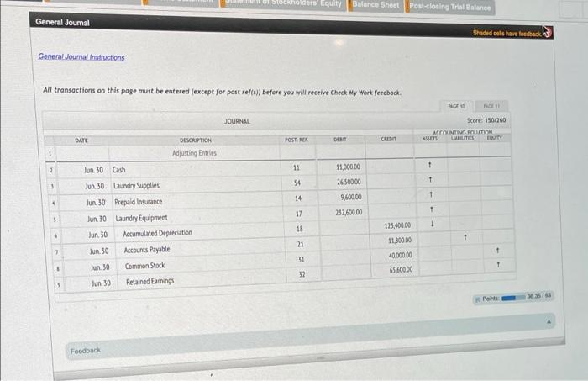Select the Laundry Supplies description cell
Image resolution: width=588 pixels, height=381 pixels.
coord(197,185)
